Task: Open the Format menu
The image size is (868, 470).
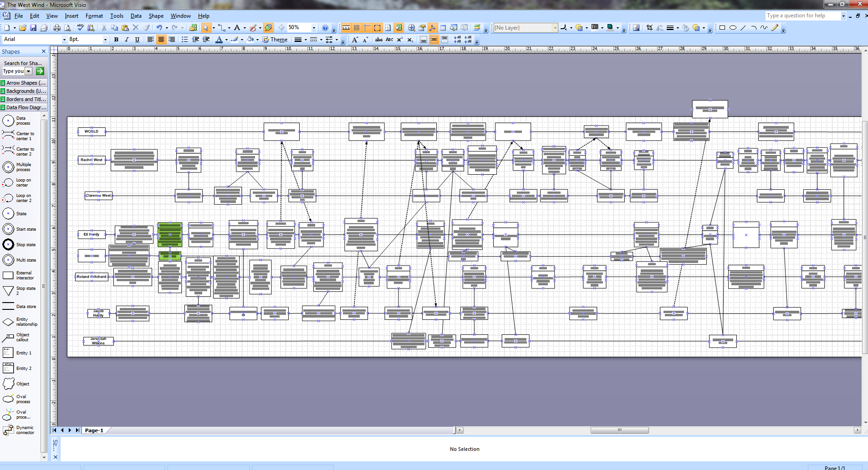Action: coord(94,16)
